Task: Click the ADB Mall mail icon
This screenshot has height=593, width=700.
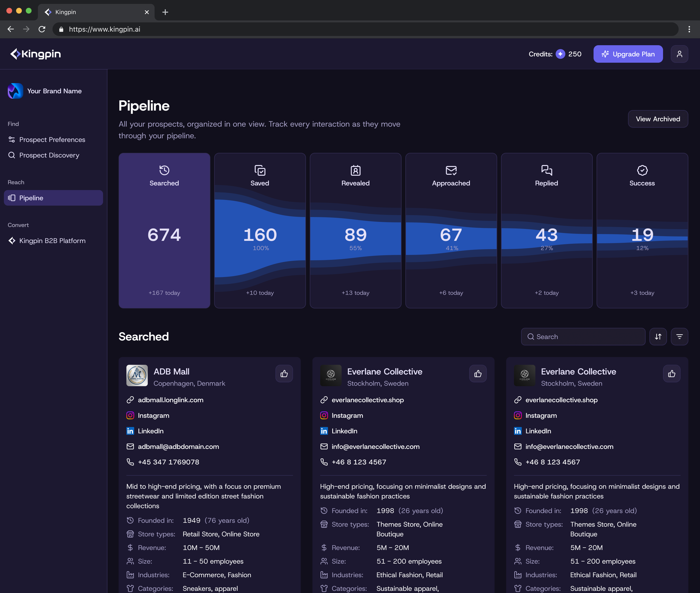Action: [x=130, y=446]
